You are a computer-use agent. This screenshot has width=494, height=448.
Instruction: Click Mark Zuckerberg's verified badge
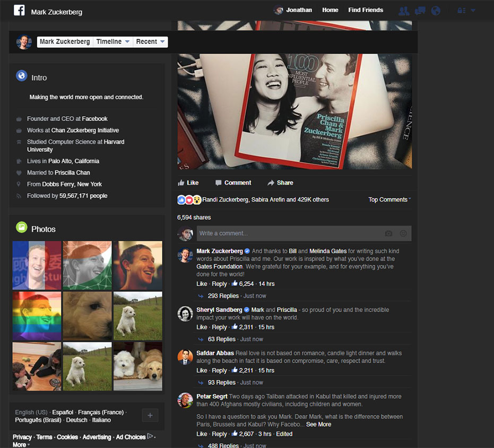pyautogui.click(x=246, y=251)
